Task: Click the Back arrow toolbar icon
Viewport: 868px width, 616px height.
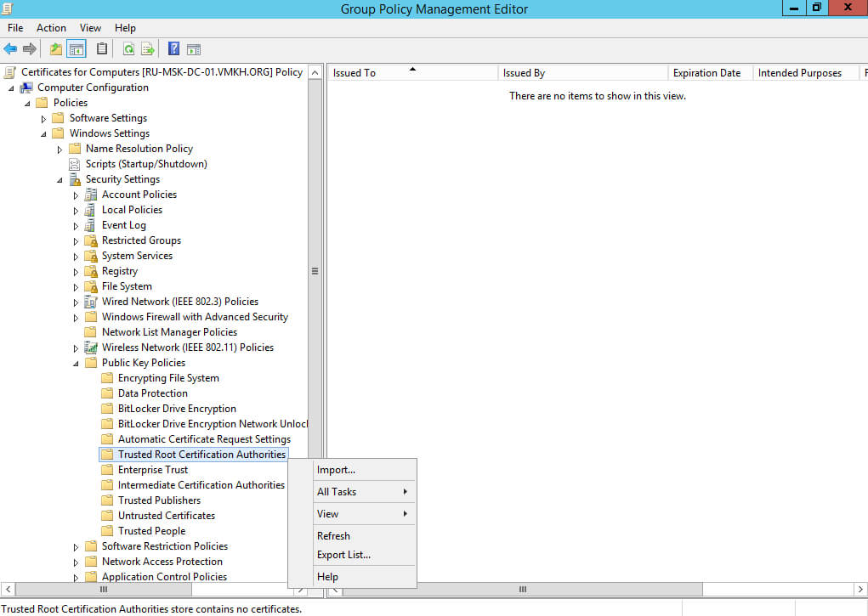Action: pos(10,49)
